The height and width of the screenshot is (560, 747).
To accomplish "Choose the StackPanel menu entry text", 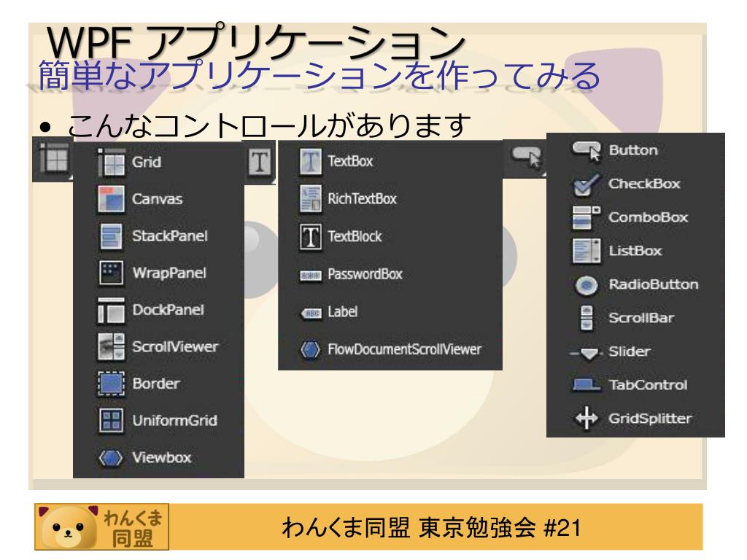I will point(170,236).
